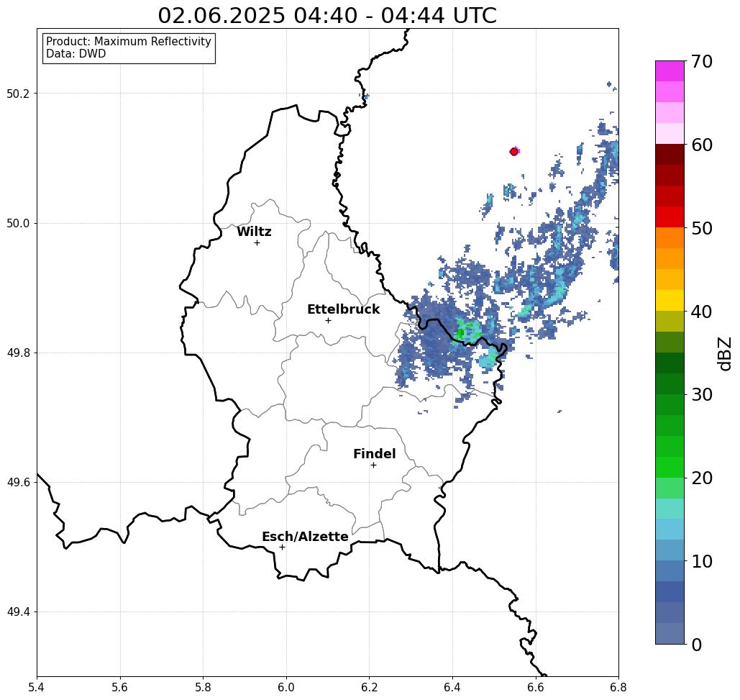
Task: Click the longitude label 5.6
Action: click(x=120, y=687)
